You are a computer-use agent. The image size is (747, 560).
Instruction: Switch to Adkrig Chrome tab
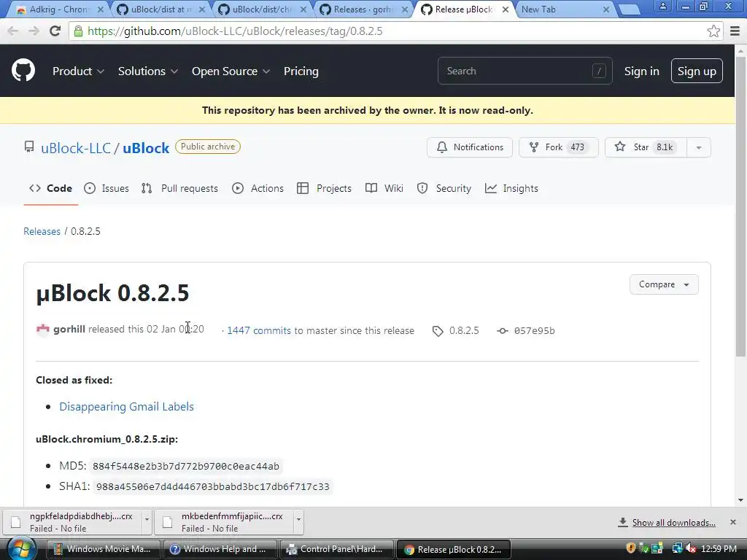(59, 9)
